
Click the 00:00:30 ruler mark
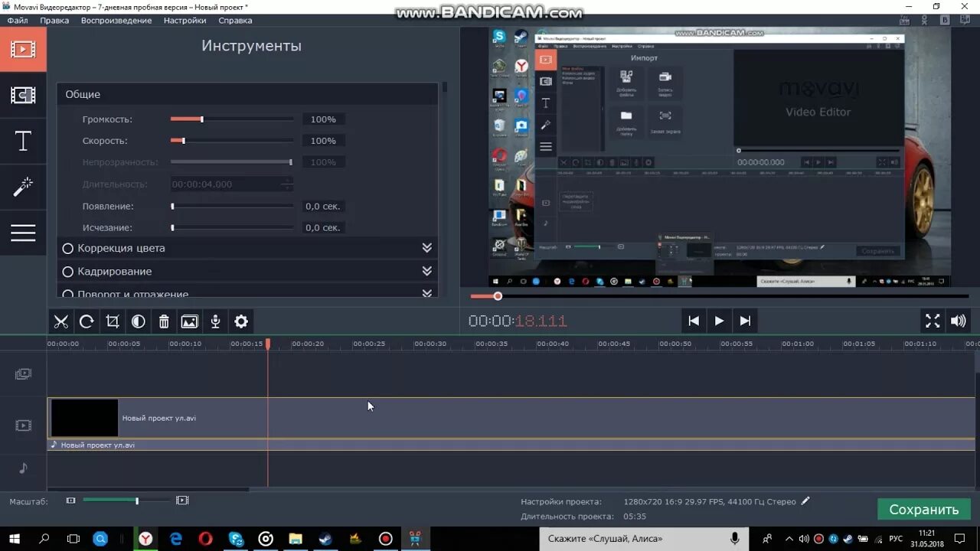(x=430, y=344)
